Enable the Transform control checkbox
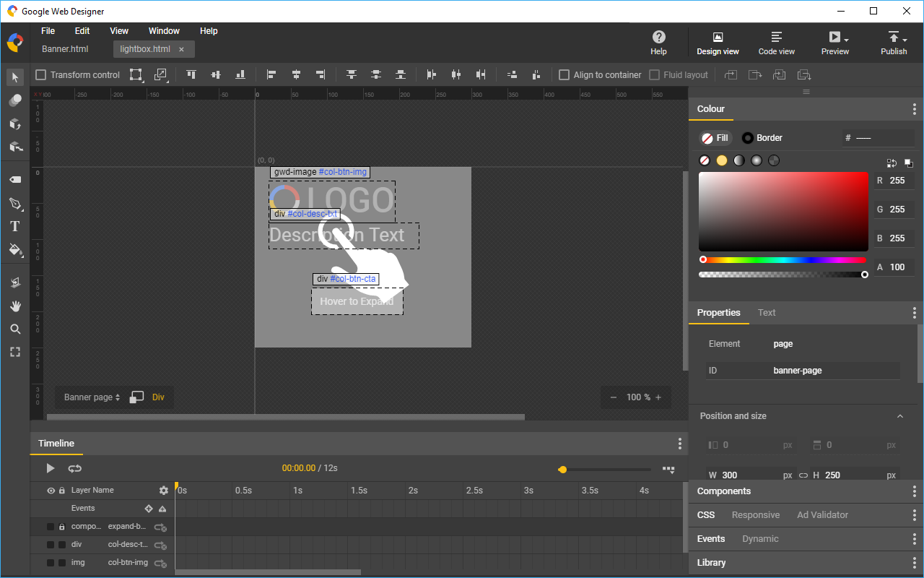This screenshot has width=924, height=578. coord(41,75)
